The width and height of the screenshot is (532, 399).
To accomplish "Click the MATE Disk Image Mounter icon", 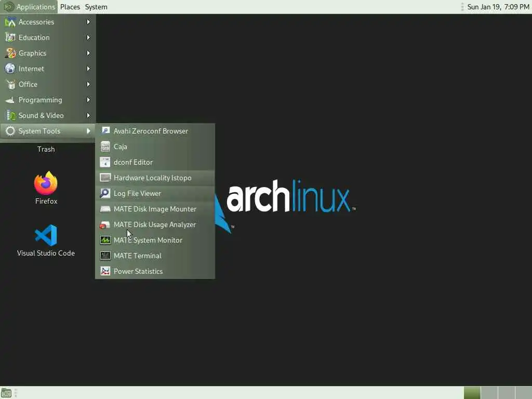I will click(105, 209).
